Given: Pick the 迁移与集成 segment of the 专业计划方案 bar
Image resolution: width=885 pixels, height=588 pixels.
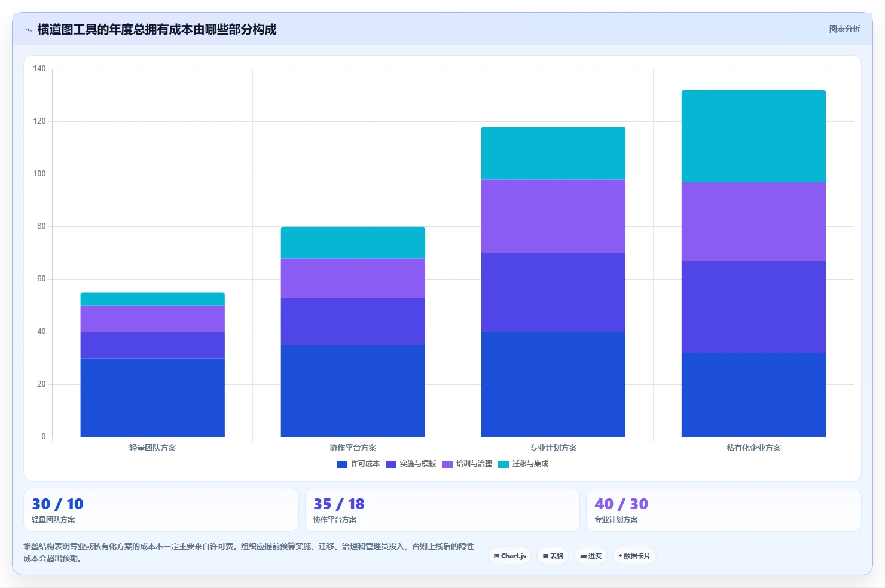Looking at the screenshot, I should 553,153.
